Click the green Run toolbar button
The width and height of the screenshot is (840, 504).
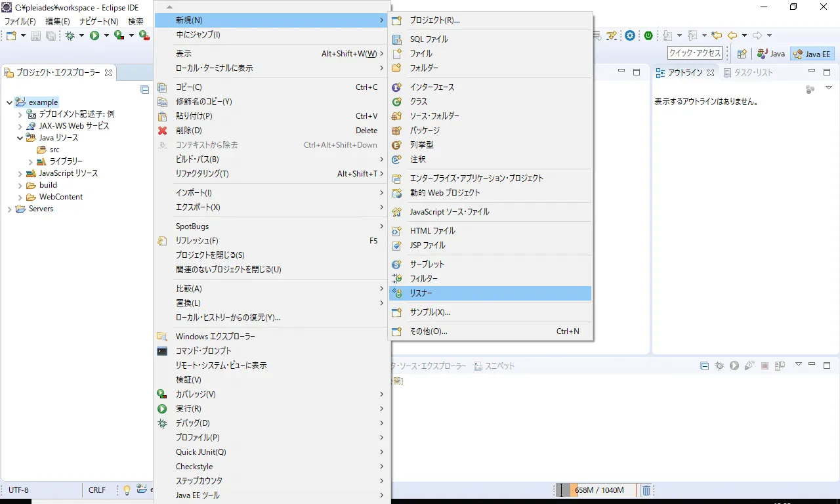pyautogui.click(x=94, y=35)
